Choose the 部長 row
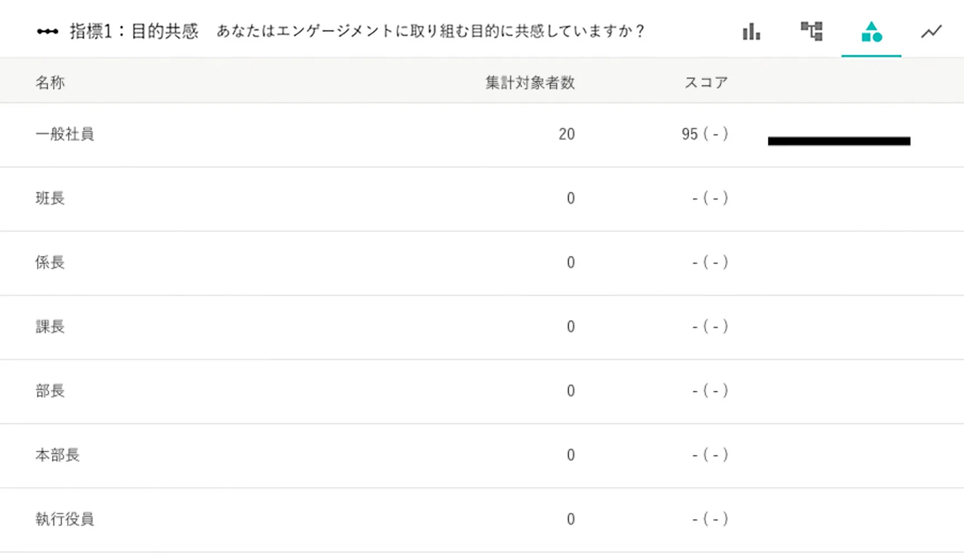 coord(482,391)
